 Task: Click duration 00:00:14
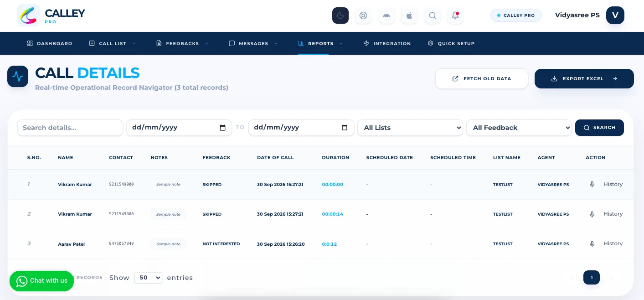coord(332,214)
